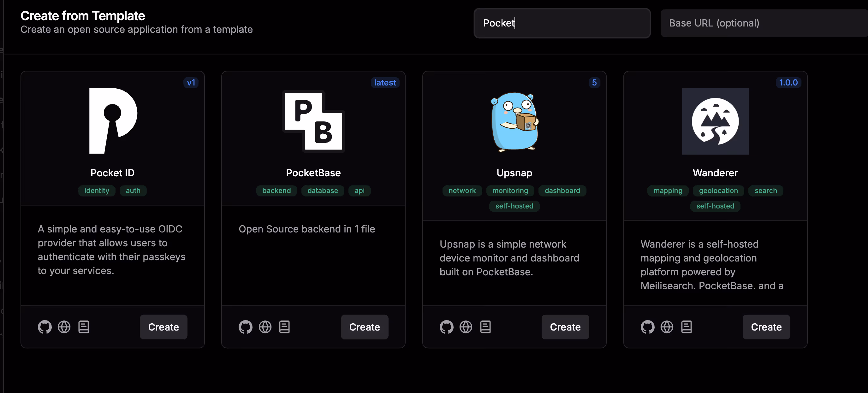The width and height of the screenshot is (868, 393).
Task: Click the database tag on PocketBase
Action: click(x=323, y=191)
